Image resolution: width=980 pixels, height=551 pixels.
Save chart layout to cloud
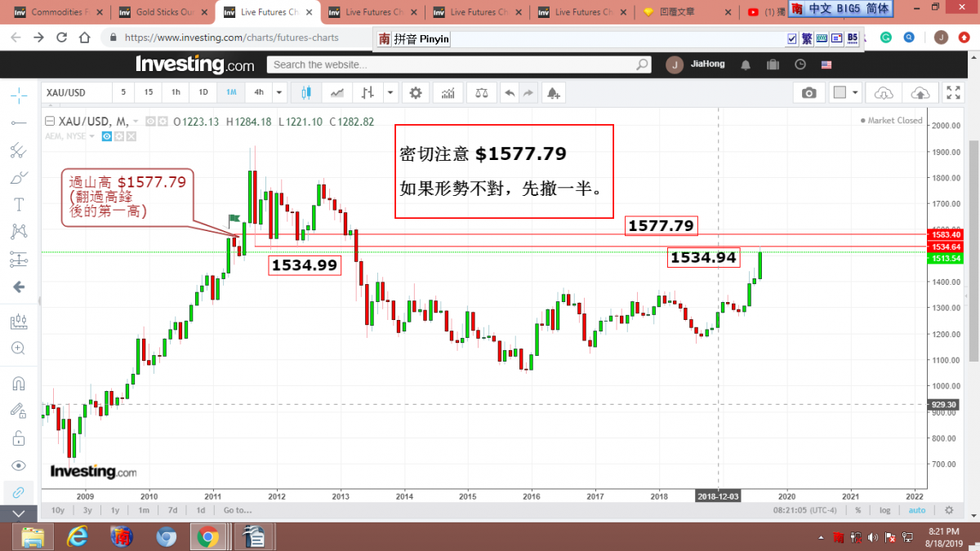920,93
